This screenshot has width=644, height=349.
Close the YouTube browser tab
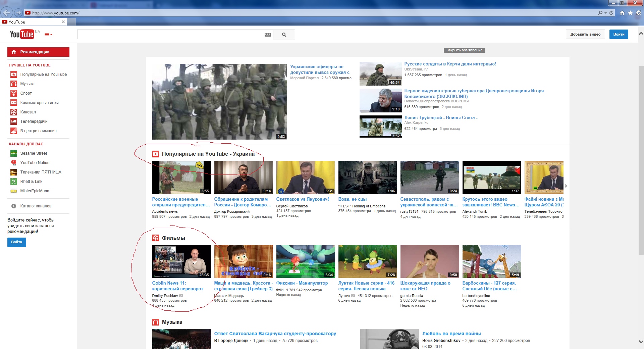(x=63, y=22)
